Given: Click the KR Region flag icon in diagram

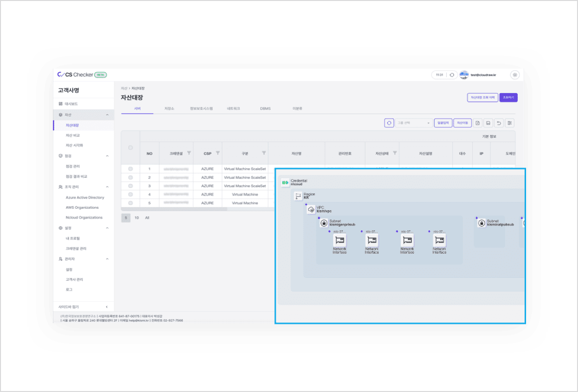Looking at the screenshot, I should pyautogui.click(x=298, y=196).
